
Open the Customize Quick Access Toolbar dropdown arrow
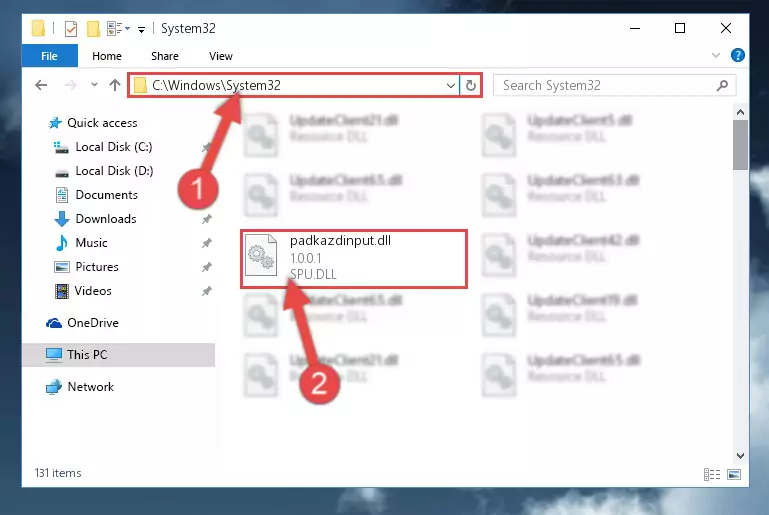141,30
